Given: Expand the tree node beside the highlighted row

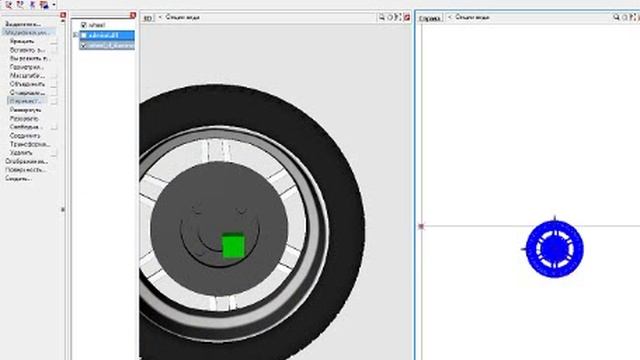Looking at the screenshot, I should (76, 36).
